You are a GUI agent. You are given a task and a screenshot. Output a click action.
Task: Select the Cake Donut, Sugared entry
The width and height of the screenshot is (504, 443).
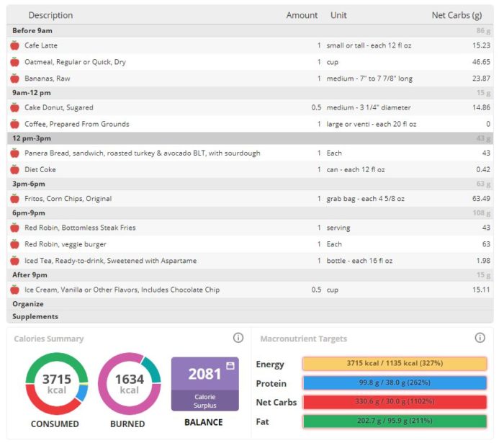(x=250, y=107)
